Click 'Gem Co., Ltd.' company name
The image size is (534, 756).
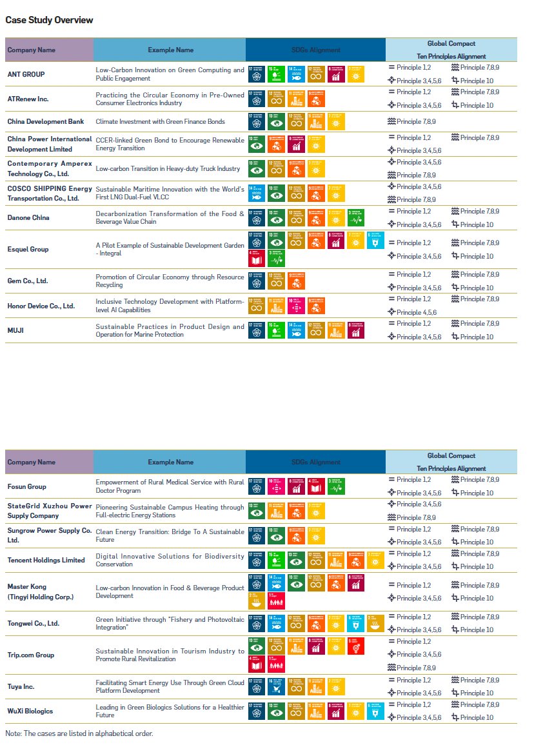[28, 281]
